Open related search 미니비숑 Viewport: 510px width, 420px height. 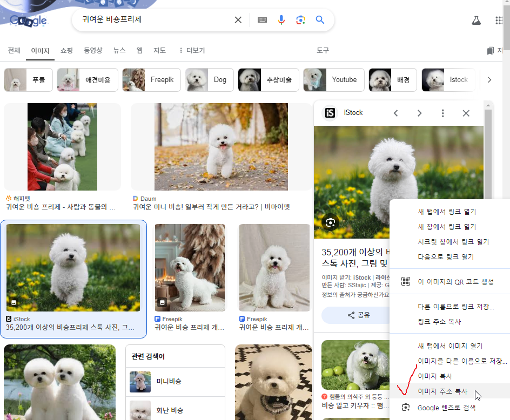(x=175, y=382)
